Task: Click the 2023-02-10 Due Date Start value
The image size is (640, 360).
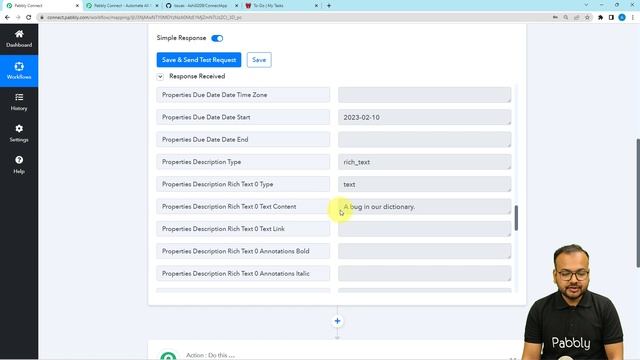Action: tap(424, 117)
